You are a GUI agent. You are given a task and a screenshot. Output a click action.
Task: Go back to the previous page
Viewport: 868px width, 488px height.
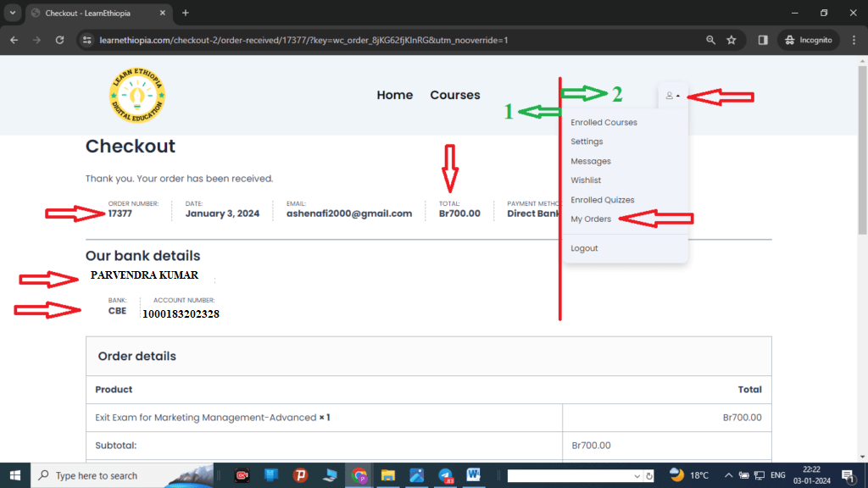(x=14, y=40)
